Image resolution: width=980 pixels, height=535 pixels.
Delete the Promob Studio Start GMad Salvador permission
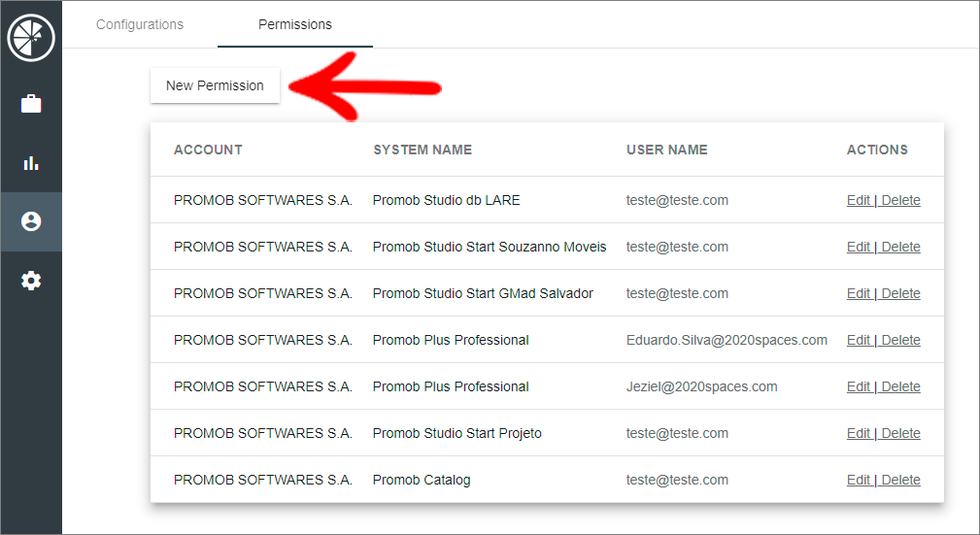pyautogui.click(x=900, y=293)
